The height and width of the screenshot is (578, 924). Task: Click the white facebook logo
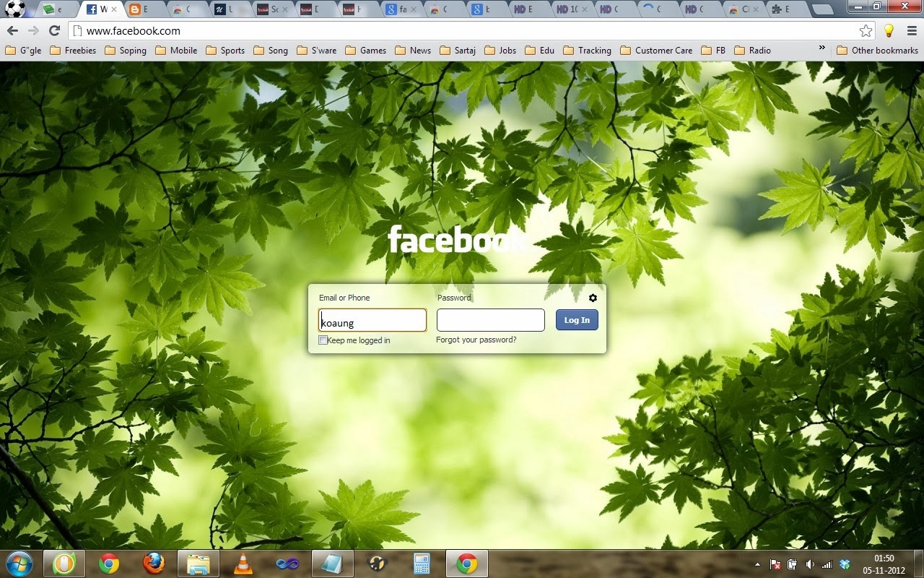click(x=458, y=240)
